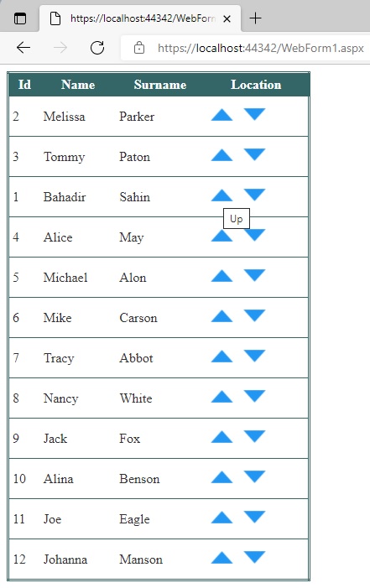The image size is (370, 588).
Task: Refresh the browser page
Action: 97,48
